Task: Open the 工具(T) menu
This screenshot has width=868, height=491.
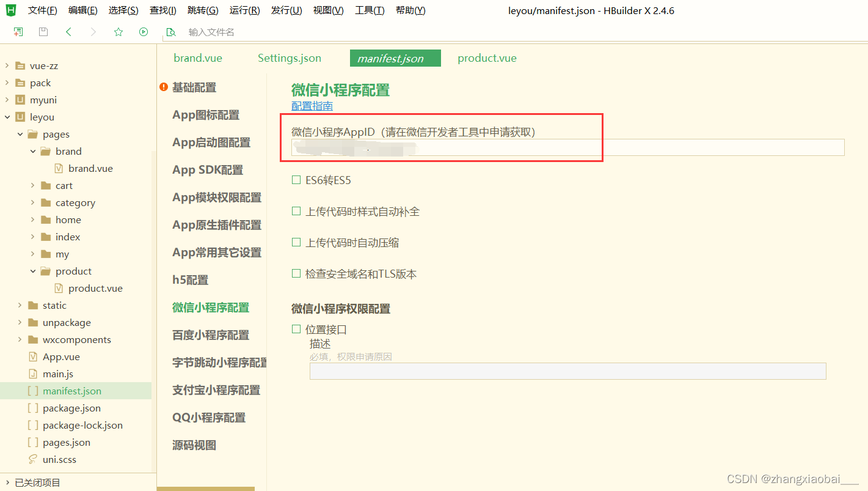Action: [x=370, y=10]
